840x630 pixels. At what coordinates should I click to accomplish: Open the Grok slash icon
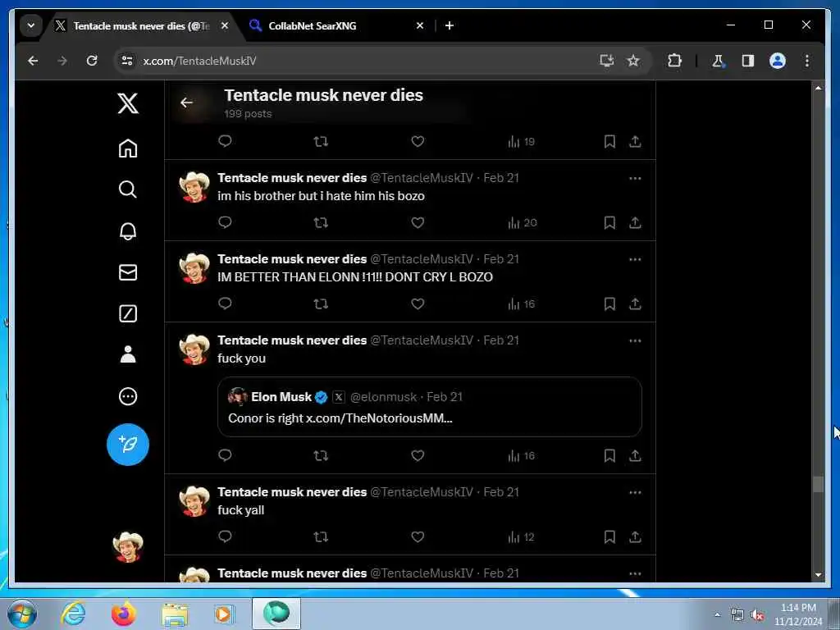click(x=127, y=313)
